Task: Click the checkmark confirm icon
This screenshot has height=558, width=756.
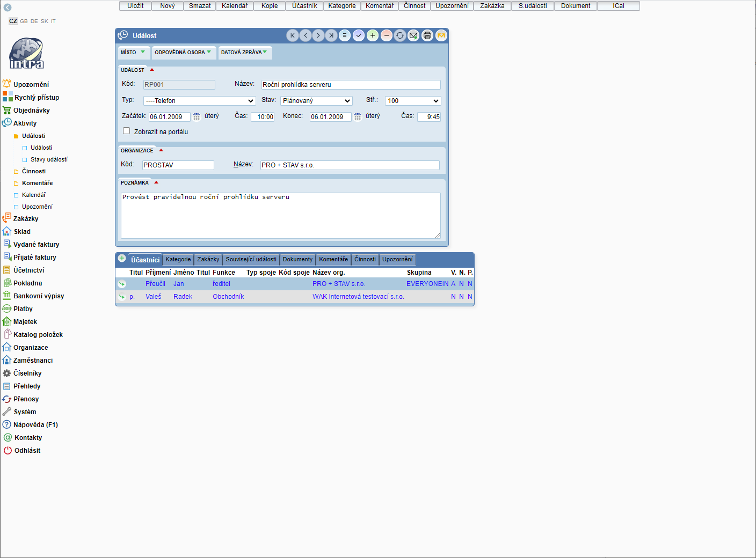Action: pos(359,35)
